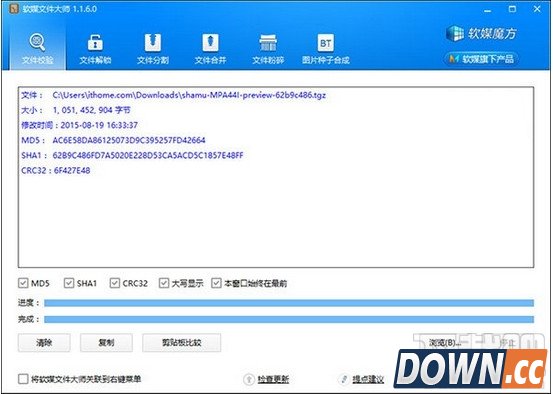This screenshot has height=394, width=553.
Task: Click the 复制 copy button
Action: coord(106,343)
